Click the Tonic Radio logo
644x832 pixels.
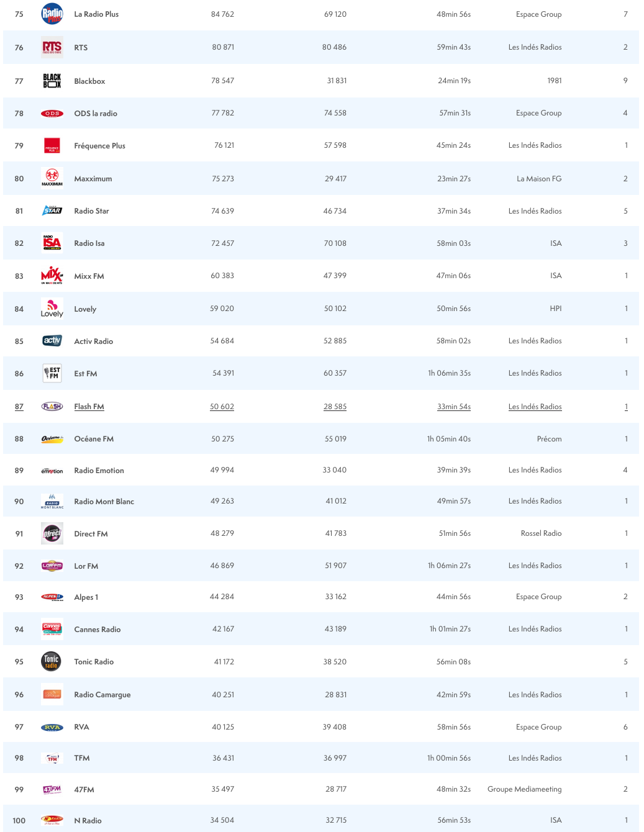(x=52, y=661)
